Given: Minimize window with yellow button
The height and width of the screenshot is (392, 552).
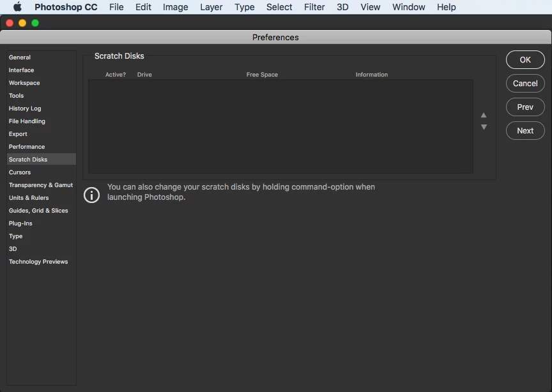Looking at the screenshot, I should [22, 23].
